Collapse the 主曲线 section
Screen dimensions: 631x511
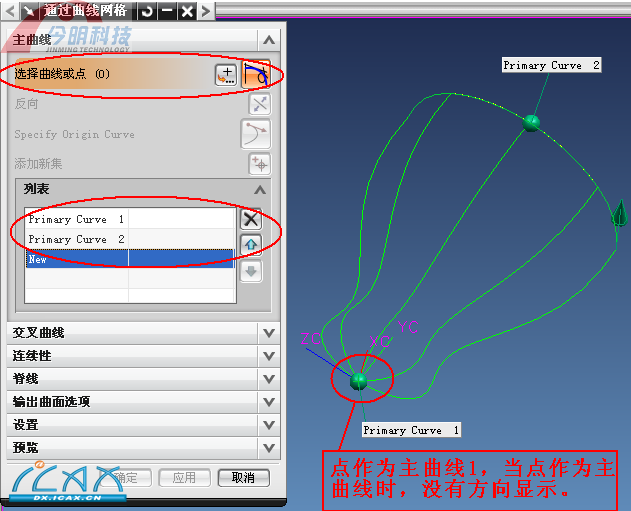266,39
